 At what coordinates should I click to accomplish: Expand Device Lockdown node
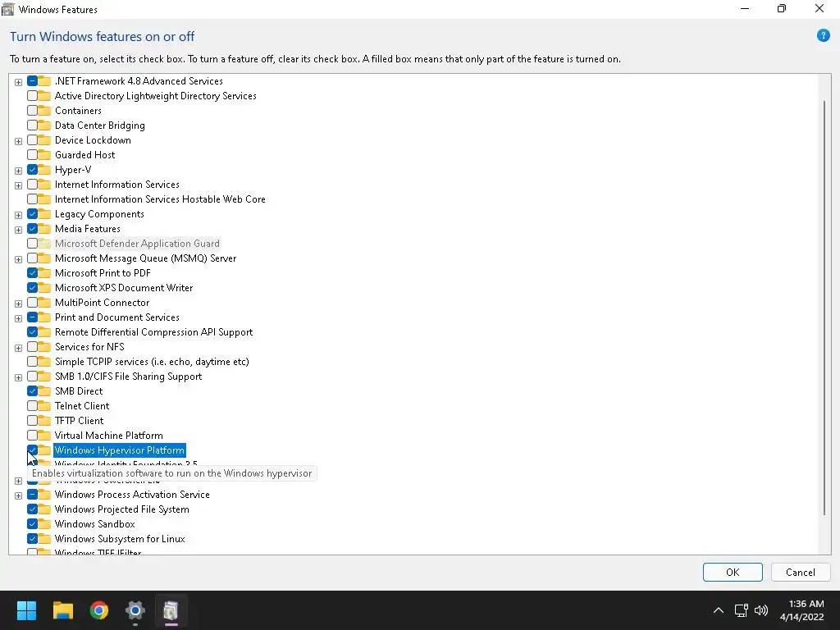coord(18,141)
